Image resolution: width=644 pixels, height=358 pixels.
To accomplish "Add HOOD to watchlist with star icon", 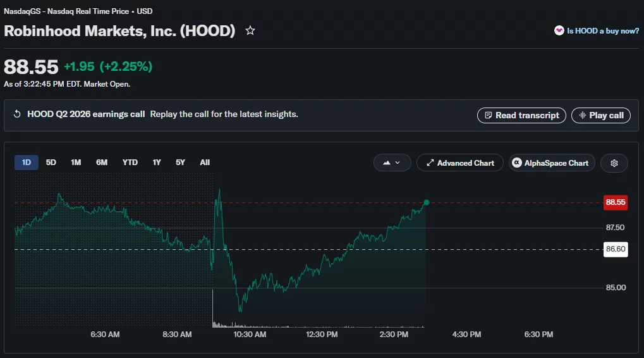I will pos(250,30).
